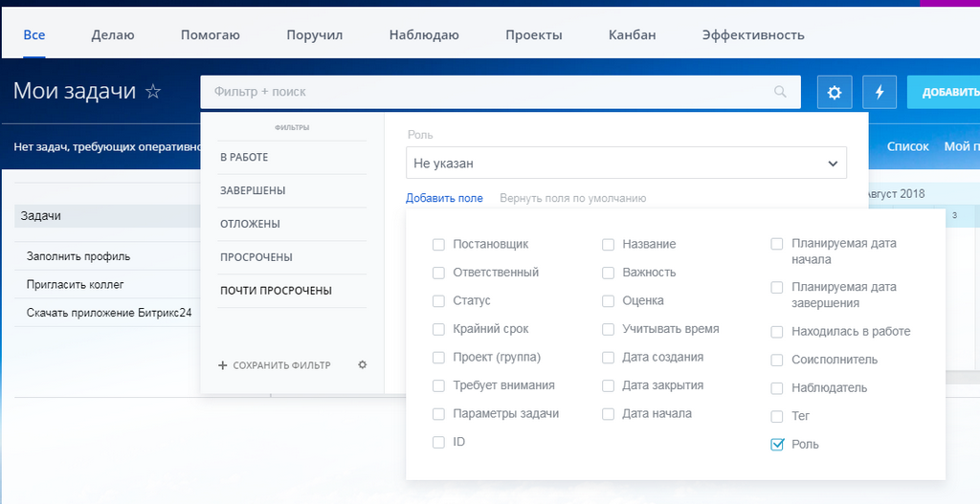The image size is (980, 504).
Task: Open the Канбан tab
Action: (632, 35)
